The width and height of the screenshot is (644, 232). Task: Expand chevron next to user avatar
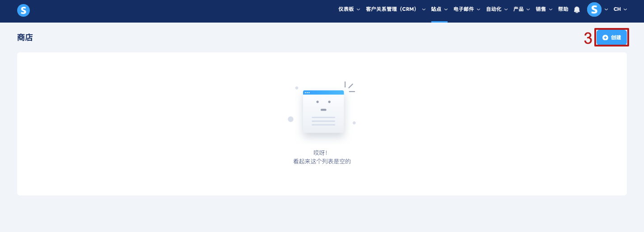606,9
